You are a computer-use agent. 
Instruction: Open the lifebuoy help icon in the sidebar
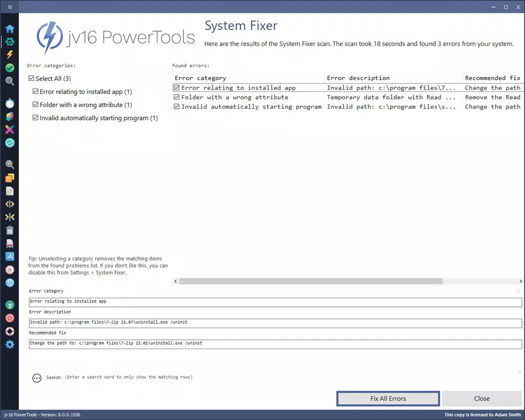click(x=9, y=331)
